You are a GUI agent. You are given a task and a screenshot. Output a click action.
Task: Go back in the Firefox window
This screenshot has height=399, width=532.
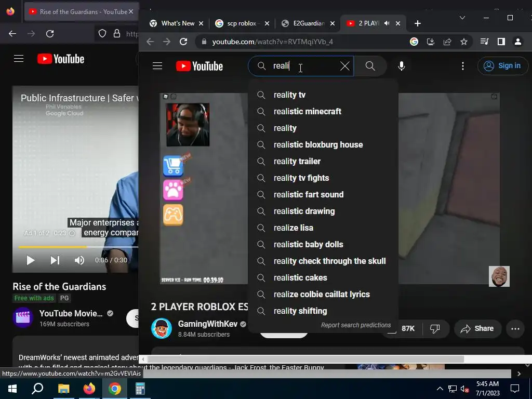coord(12,34)
